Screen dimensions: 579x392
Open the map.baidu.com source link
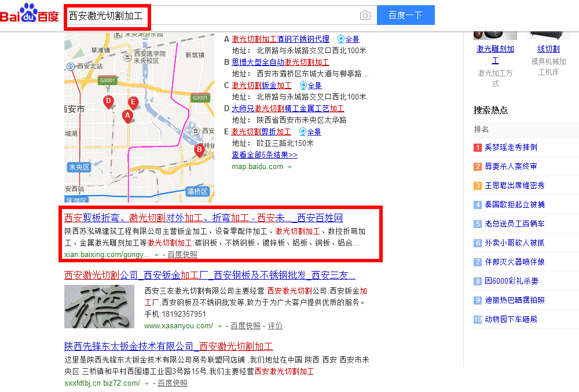click(x=258, y=167)
